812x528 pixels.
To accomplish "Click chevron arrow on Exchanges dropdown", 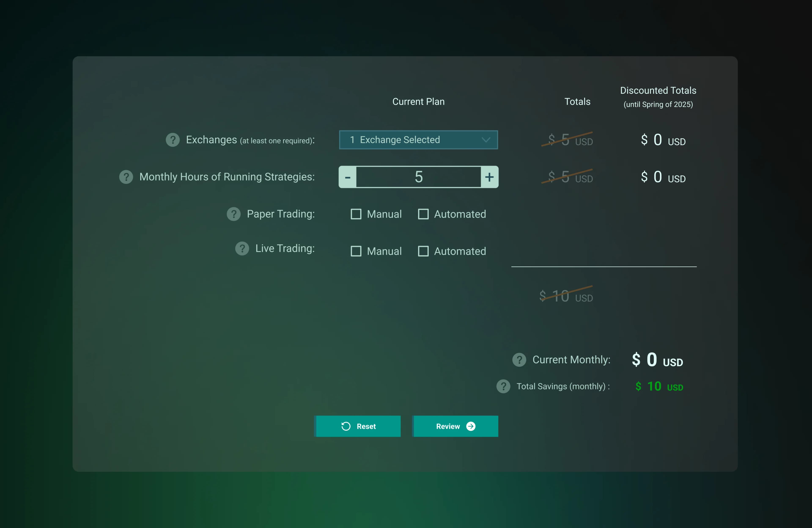I will (486, 140).
